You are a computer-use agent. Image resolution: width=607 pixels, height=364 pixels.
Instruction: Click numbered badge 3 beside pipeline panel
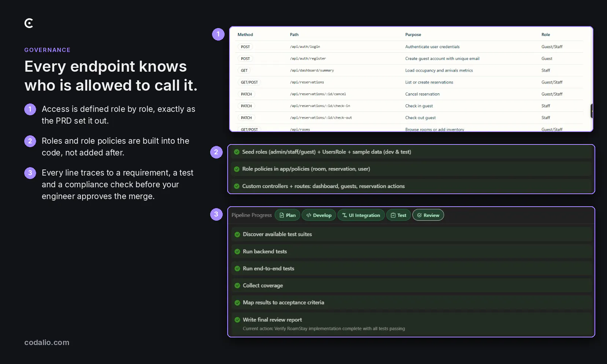216,214
